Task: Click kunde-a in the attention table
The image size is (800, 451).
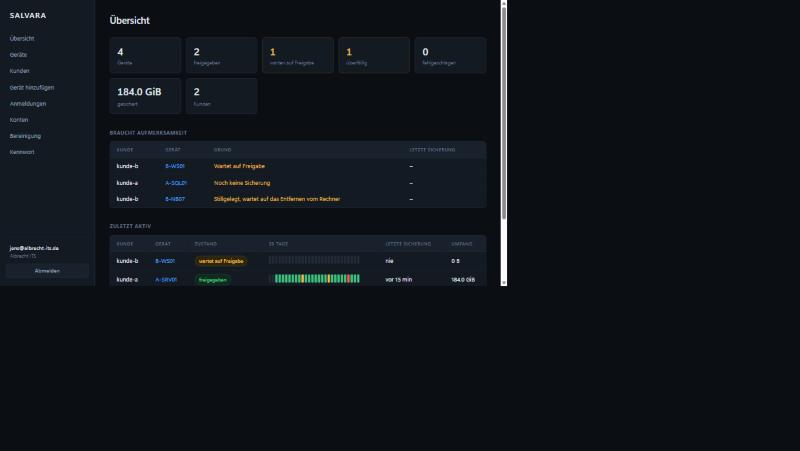Action: (x=128, y=183)
